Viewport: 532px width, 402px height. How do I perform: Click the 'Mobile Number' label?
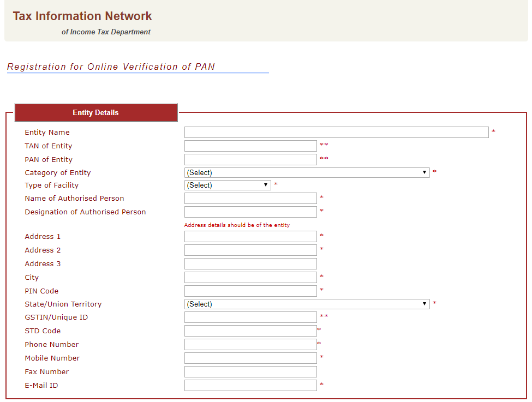coord(52,358)
